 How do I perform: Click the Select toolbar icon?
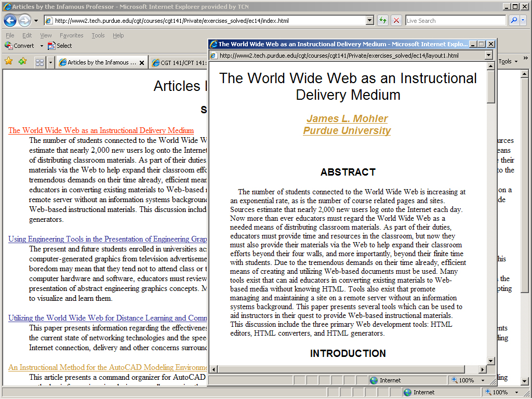60,46
